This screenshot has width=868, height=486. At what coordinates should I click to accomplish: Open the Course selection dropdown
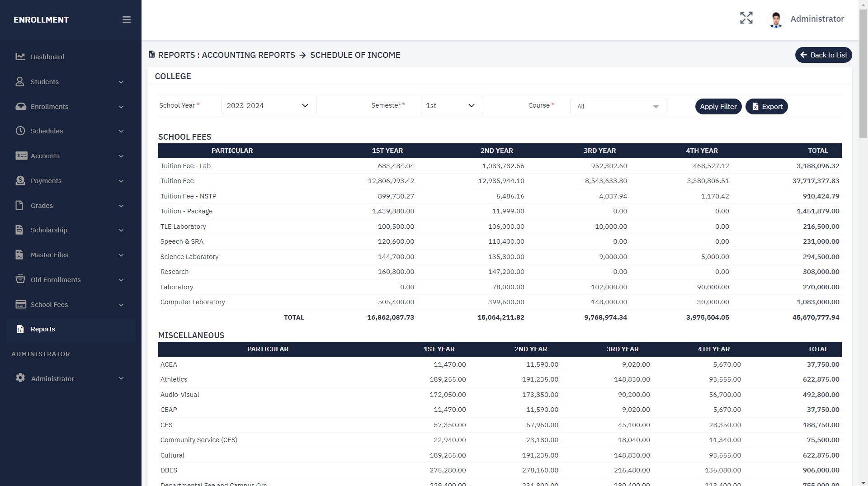(618, 106)
